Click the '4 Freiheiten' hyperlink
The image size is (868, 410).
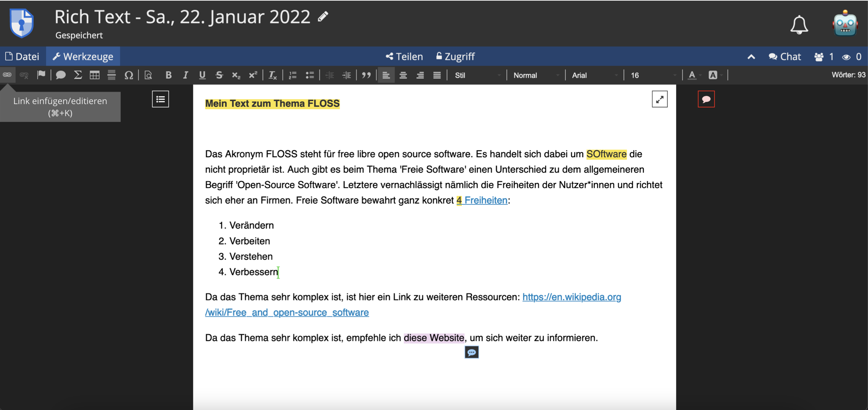pos(482,200)
